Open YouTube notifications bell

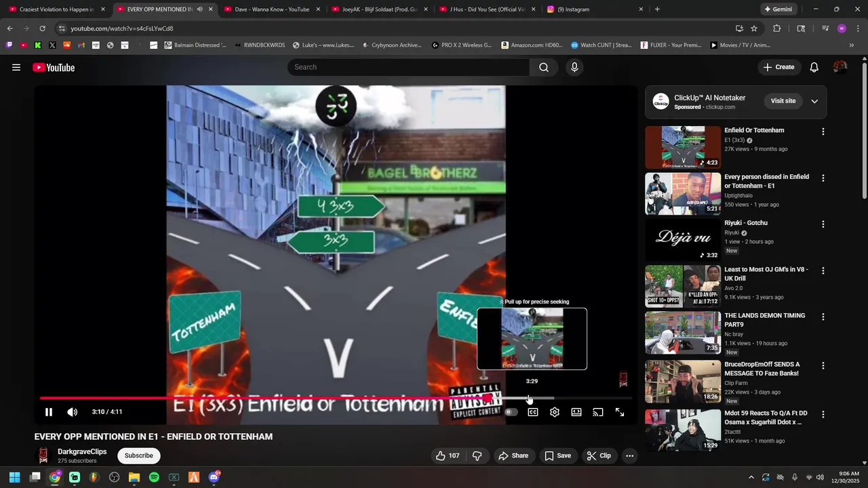pyautogui.click(x=814, y=67)
